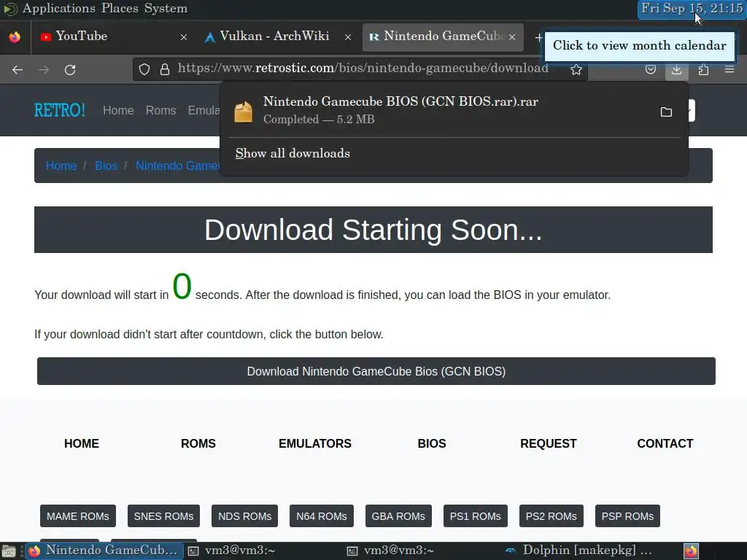Switch to the YouTube tab
The height and width of the screenshot is (560, 747).
113,36
